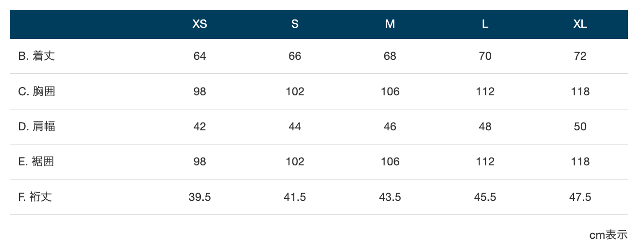Select the L size column header
Image resolution: width=644 pixels, height=250 pixels.
click(x=485, y=24)
